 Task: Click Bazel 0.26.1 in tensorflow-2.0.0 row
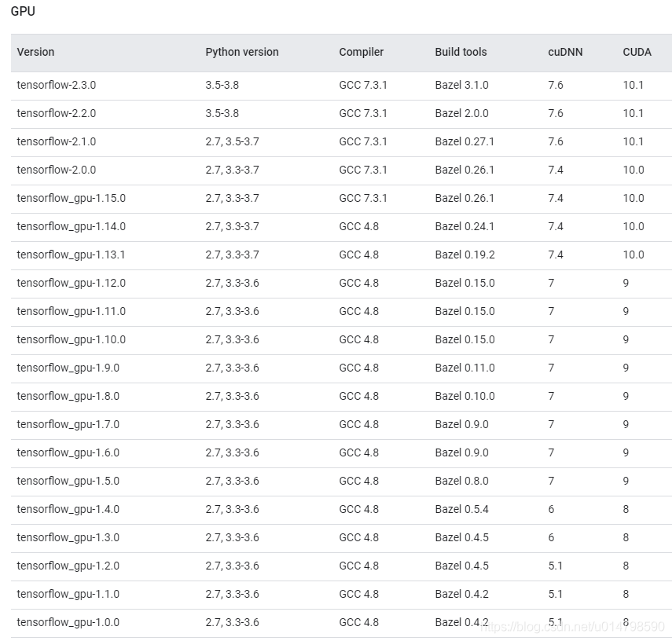click(465, 170)
